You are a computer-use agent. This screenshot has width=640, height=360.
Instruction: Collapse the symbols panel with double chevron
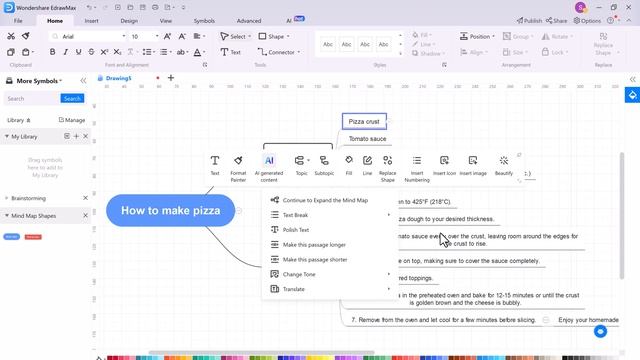pyautogui.click(x=83, y=80)
